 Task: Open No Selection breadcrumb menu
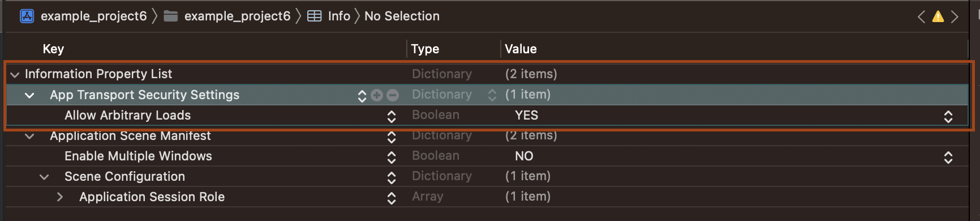tap(402, 16)
